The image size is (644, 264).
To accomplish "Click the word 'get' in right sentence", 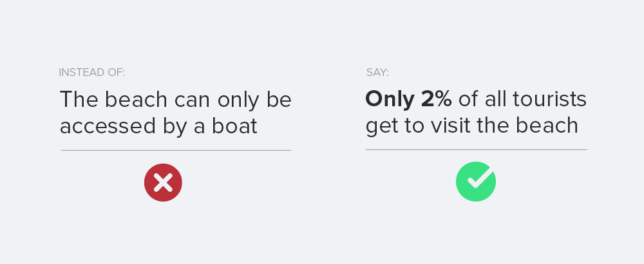I will click(378, 127).
